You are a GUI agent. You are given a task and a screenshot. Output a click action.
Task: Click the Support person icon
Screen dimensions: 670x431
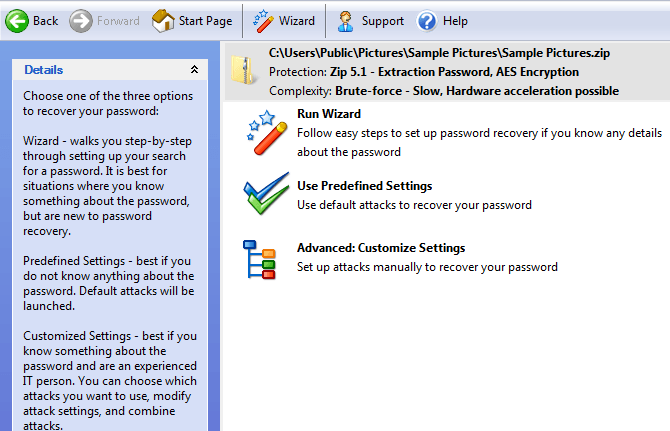coord(345,20)
